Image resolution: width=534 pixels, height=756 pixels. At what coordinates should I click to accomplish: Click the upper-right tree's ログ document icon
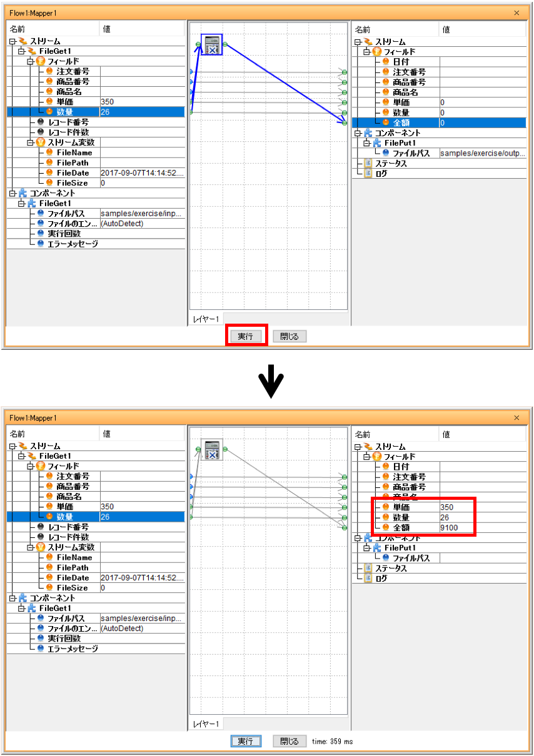[x=368, y=173]
